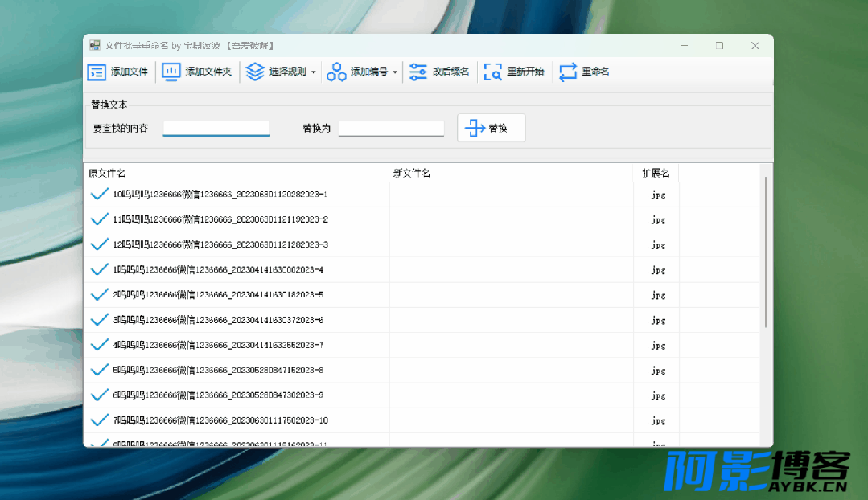Click the 改后缀名 change extension icon
Screen dimensions: 868x500
click(x=418, y=72)
